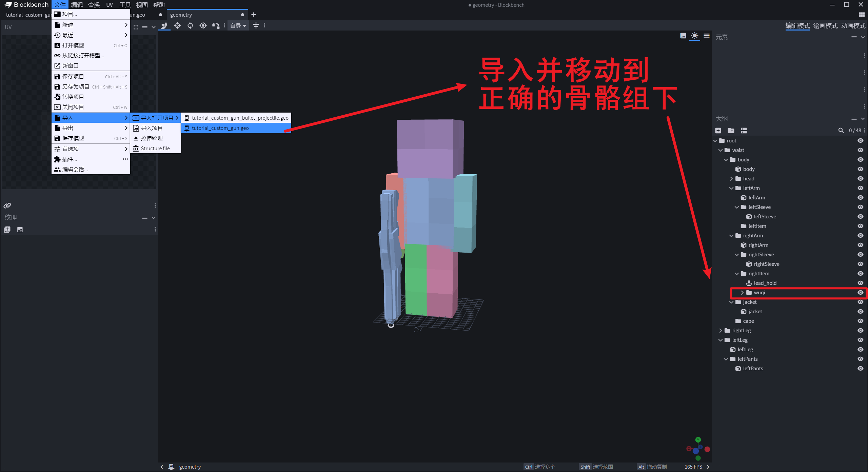The height and width of the screenshot is (472, 868).
Task: Open the 帮助 help menu
Action: 159,5
